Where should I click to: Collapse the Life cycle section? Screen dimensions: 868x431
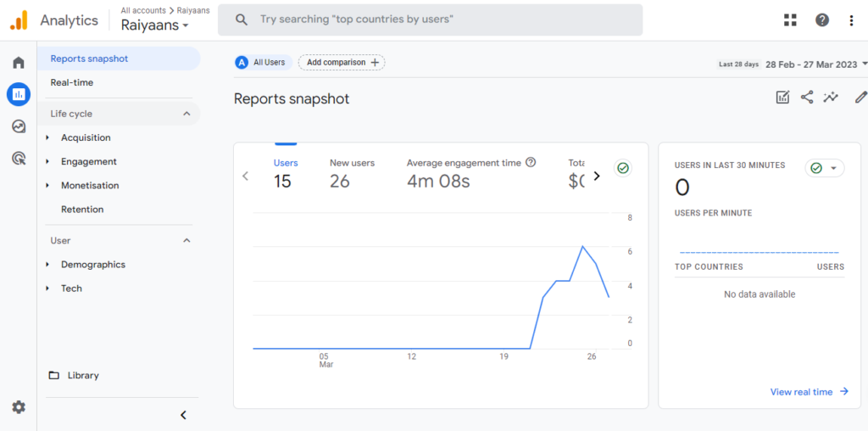pyautogui.click(x=186, y=114)
